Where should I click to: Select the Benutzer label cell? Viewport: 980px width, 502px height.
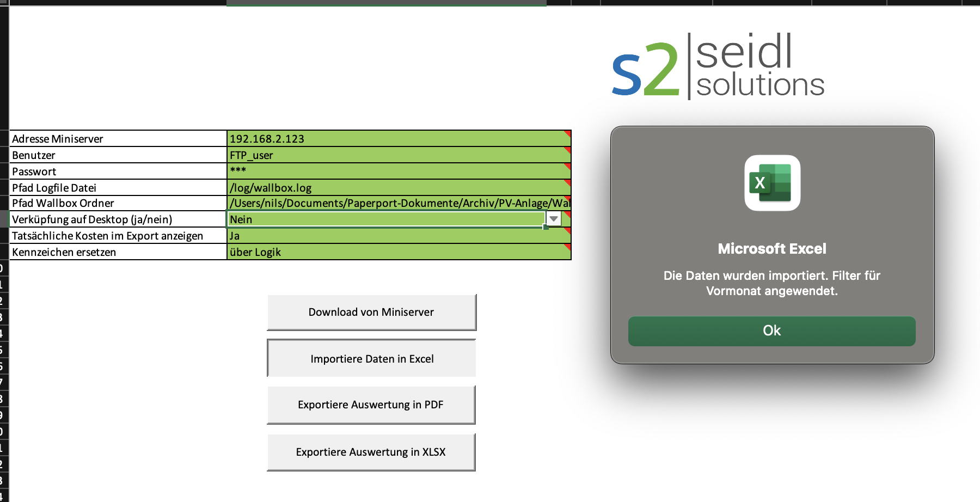click(118, 155)
